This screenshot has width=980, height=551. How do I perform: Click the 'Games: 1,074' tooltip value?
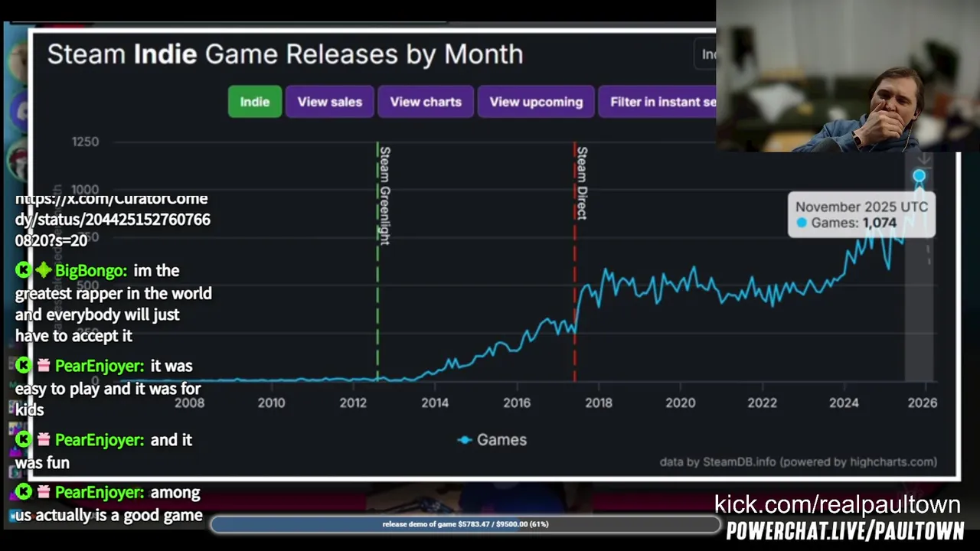(854, 223)
